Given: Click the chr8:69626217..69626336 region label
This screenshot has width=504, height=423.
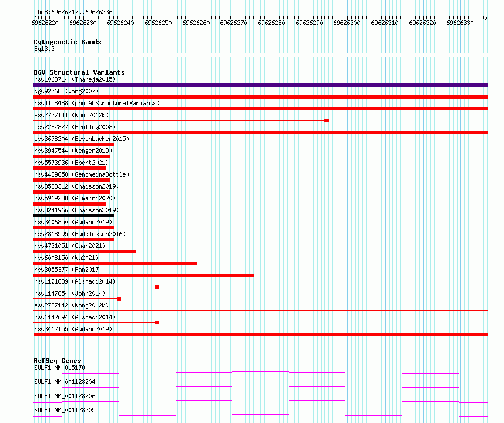Looking at the screenshot, I should [73, 12].
